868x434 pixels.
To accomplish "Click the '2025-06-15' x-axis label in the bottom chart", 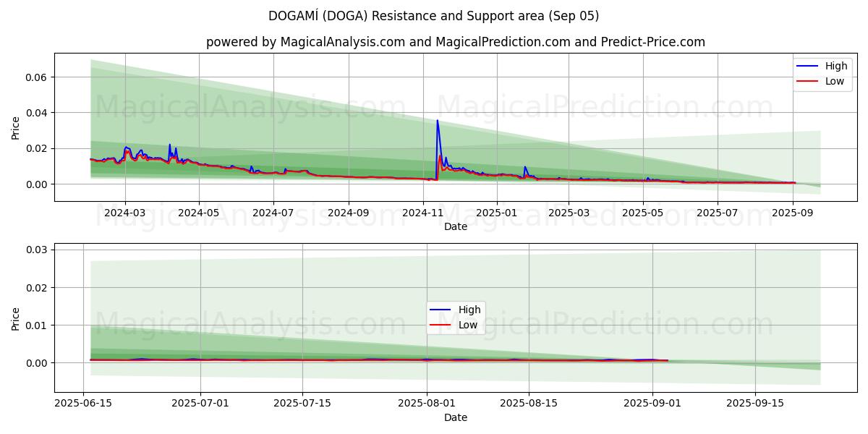I will click(85, 404).
